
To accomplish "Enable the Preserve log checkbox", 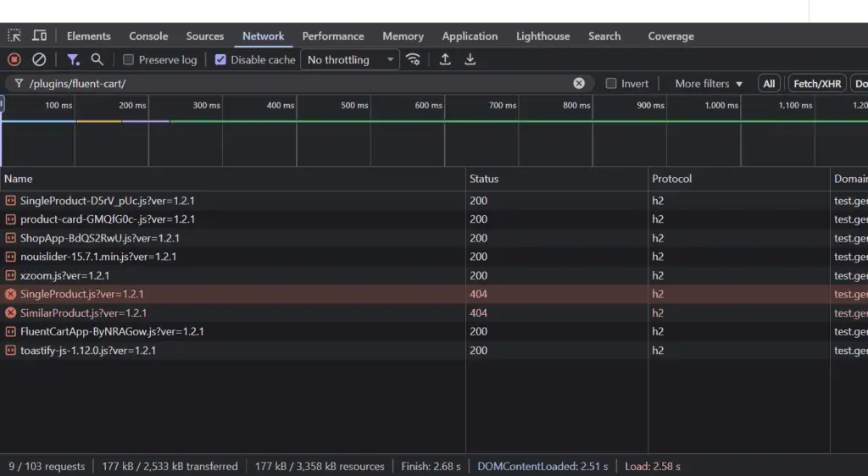I will tap(129, 60).
